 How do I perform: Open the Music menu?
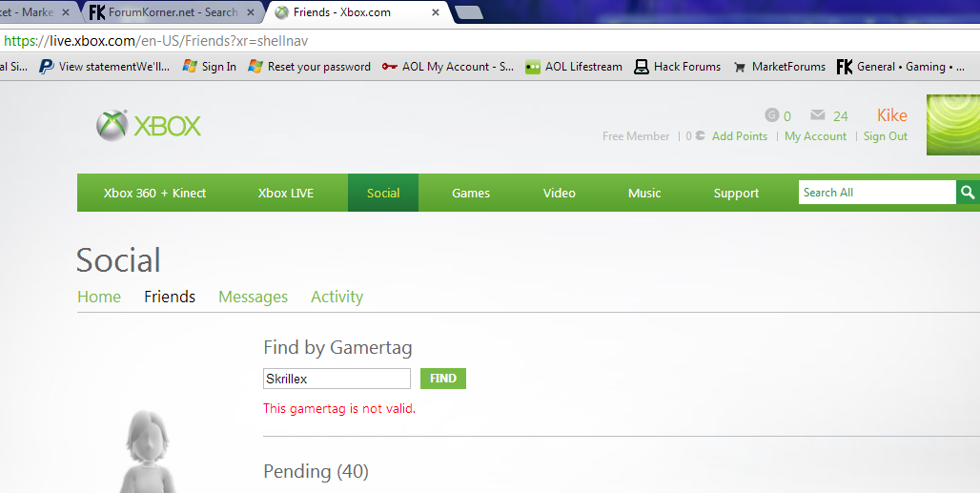644,193
